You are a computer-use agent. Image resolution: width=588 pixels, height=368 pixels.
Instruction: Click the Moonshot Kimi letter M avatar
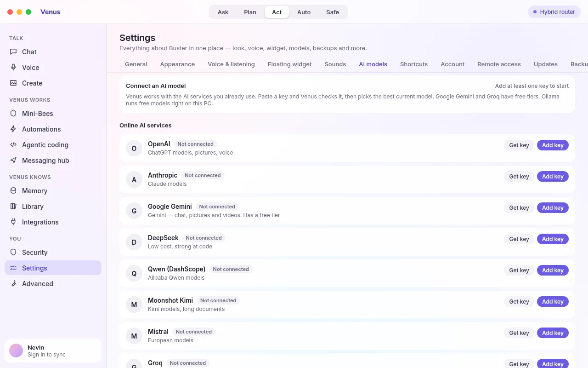coord(134,305)
